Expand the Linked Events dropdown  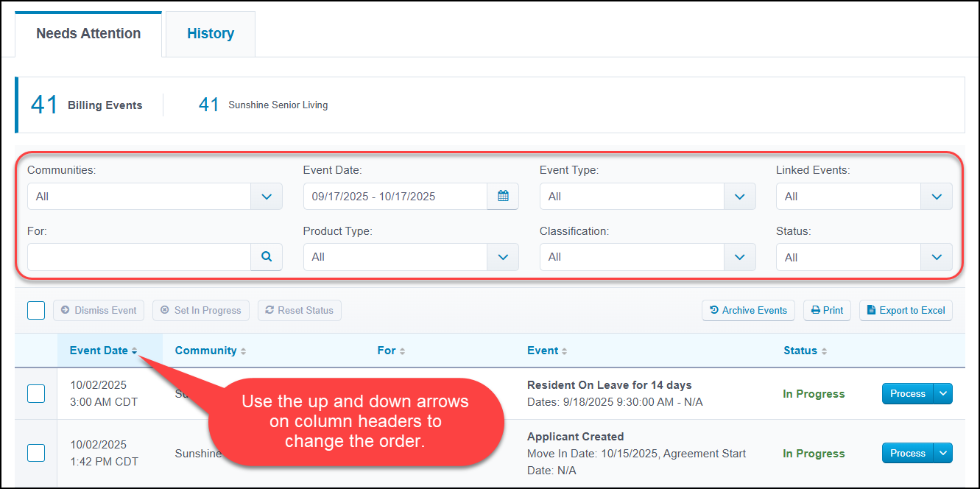tap(937, 197)
